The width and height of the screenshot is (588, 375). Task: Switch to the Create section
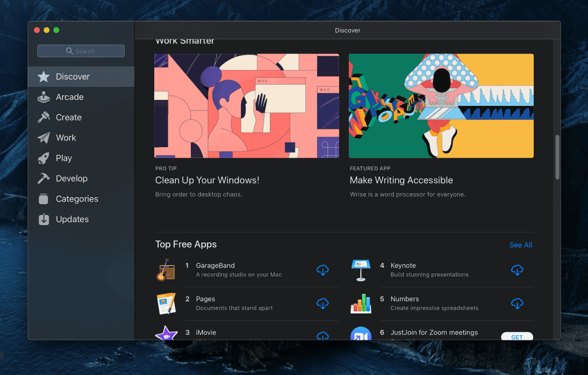click(x=69, y=117)
